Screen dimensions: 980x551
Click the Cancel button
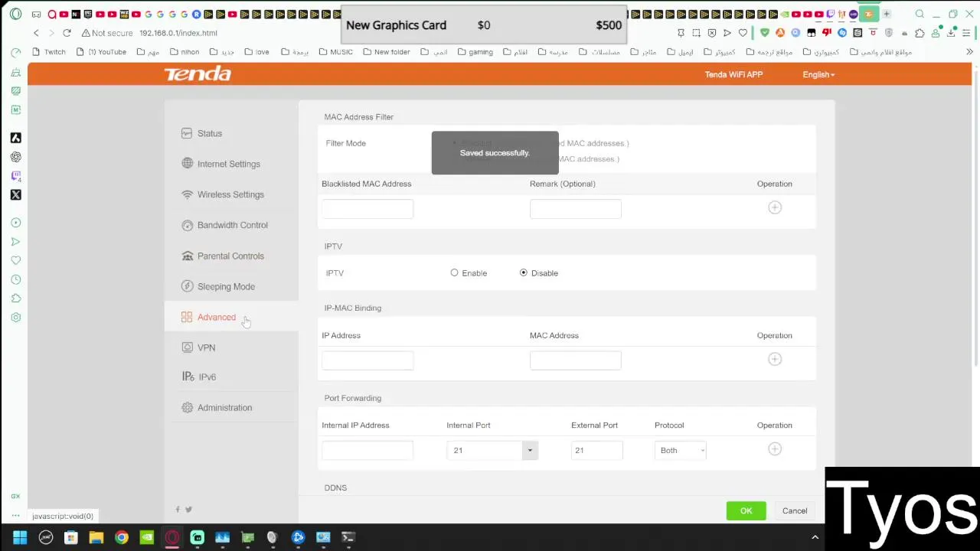pos(795,510)
